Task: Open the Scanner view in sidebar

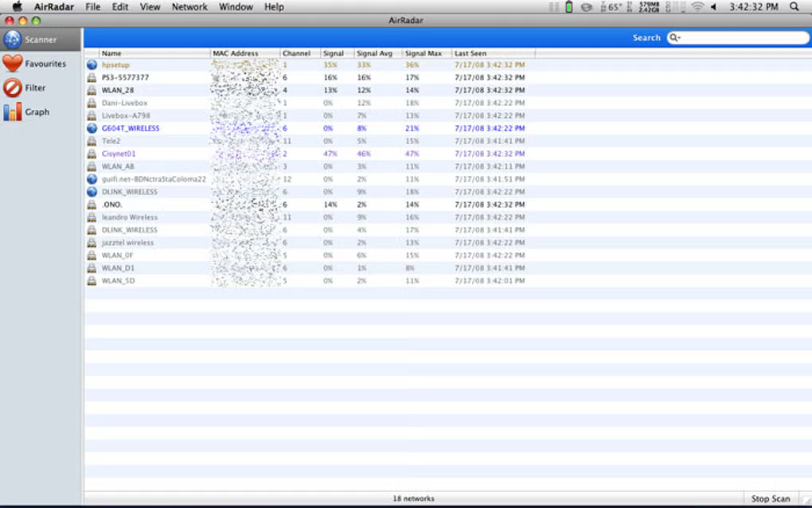Action: point(41,39)
